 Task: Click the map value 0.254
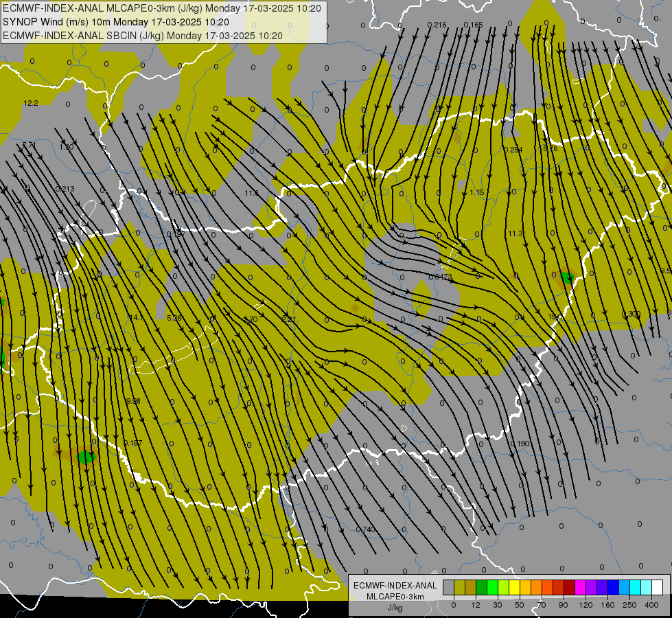(513, 150)
